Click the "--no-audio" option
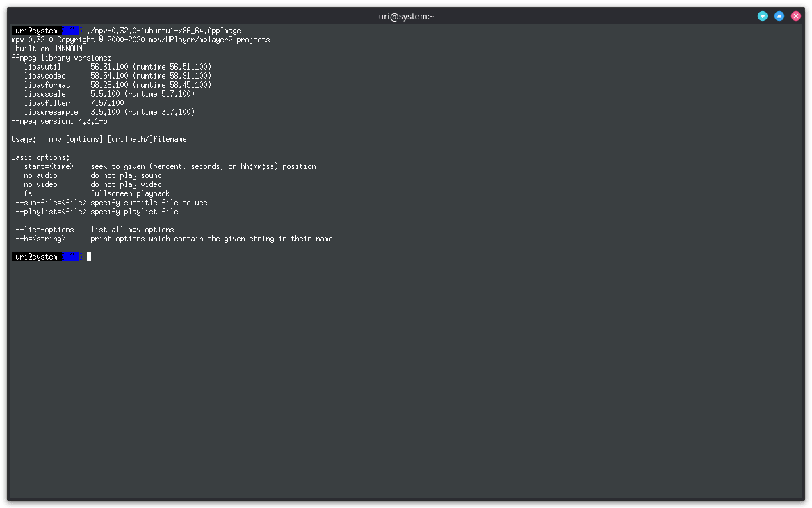Image resolution: width=812 pixels, height=508 pixels. point(36,176)
